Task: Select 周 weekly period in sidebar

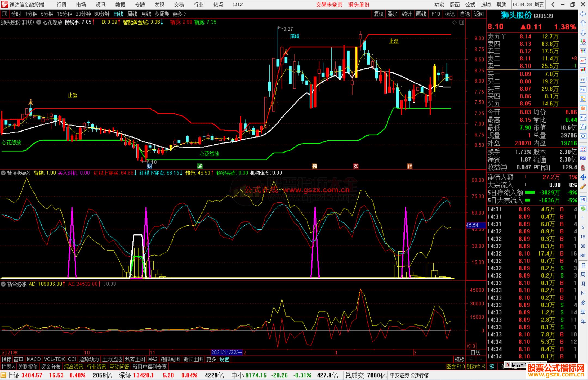Action: point(583,274)
